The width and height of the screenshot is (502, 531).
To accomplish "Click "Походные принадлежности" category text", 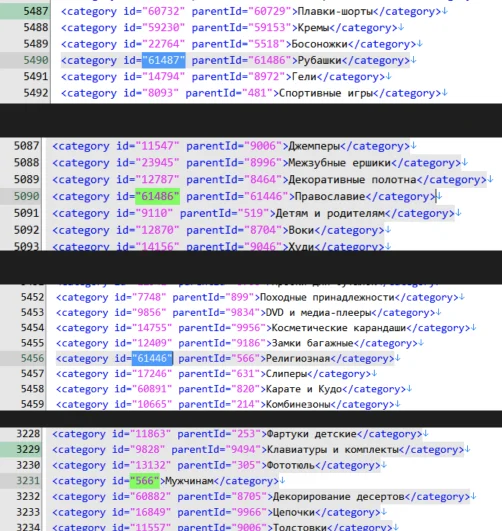I will point(327,297).
